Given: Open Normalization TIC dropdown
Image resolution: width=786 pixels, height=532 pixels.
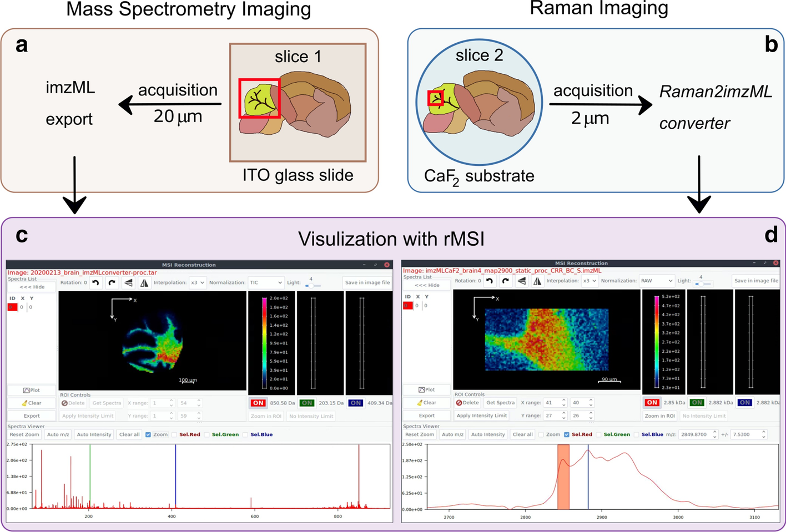Looking at the screenshot, I should coord(266,282).
